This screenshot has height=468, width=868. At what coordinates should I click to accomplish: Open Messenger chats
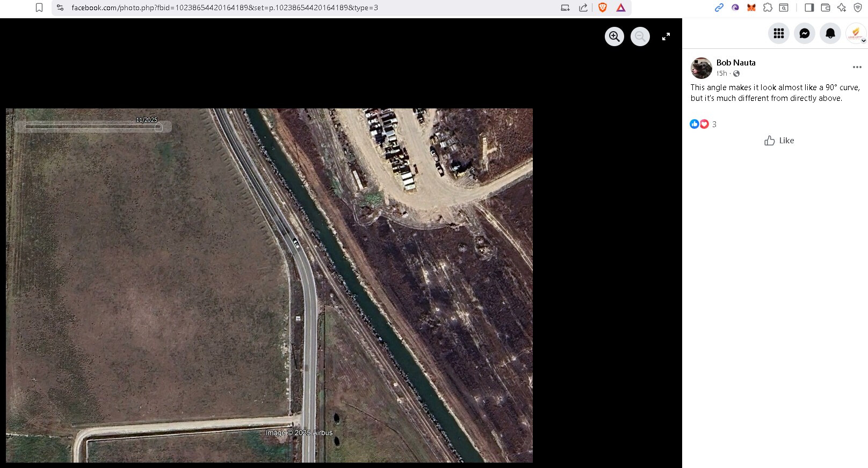[805, 33]
